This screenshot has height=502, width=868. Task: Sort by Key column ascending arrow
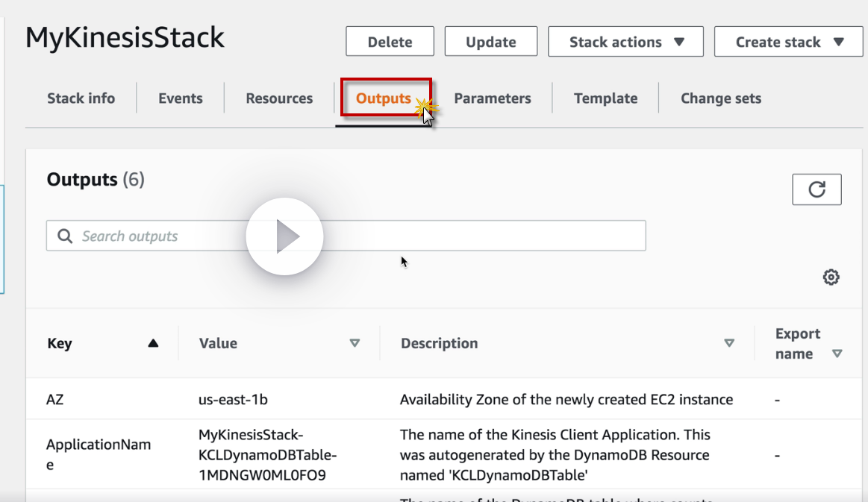(x=153, y=343)
